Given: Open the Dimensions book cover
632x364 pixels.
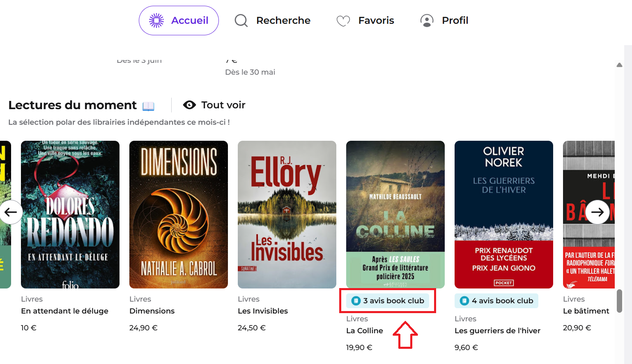Looking at the screenshot, I should (x=179, y=215).
